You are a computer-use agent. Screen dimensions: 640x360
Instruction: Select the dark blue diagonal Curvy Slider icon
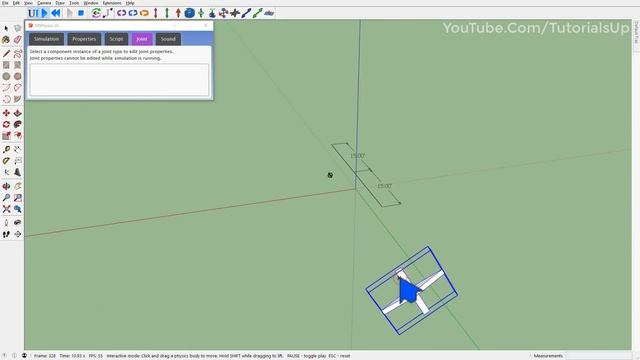tap(246, 13)
